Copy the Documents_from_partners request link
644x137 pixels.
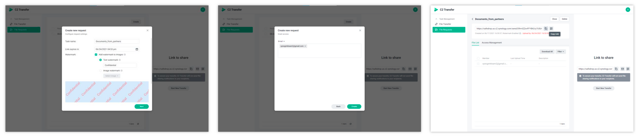coord(546,29)
